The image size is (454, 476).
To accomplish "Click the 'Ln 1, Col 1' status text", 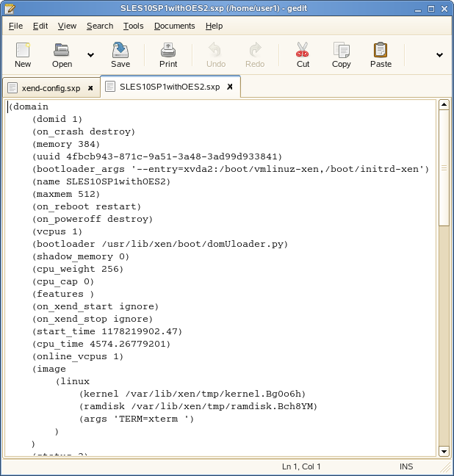I will [301, 466].
